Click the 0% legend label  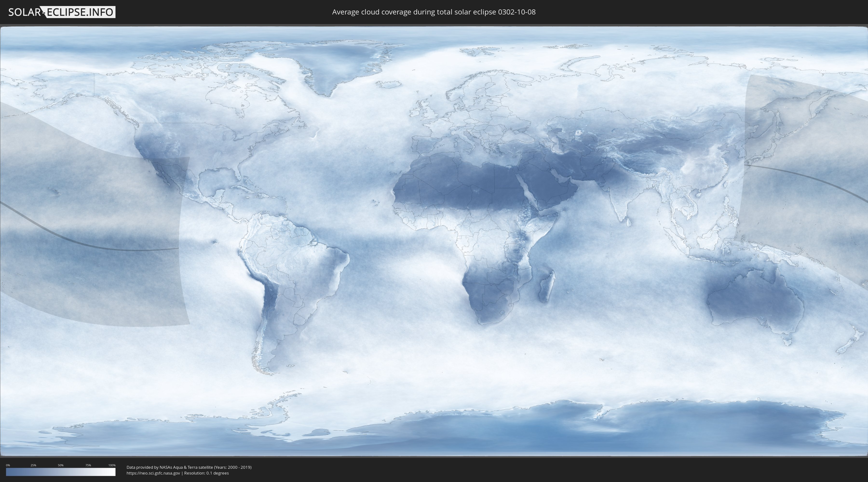click(x=8, y=465)
